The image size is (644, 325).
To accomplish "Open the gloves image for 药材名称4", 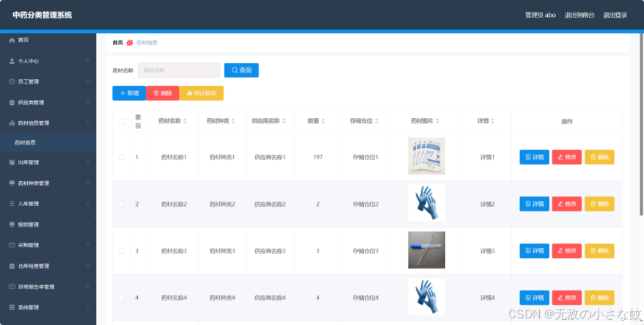I will click(426, 296).
